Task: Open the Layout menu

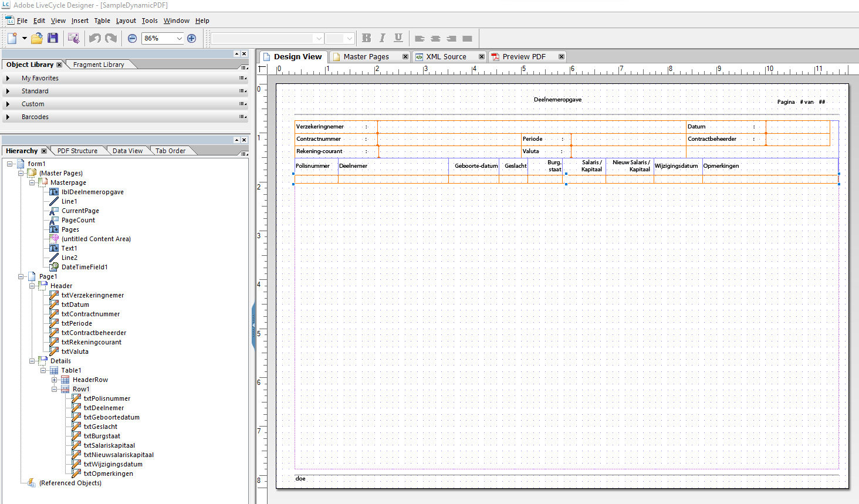Action: pos(126,21)
